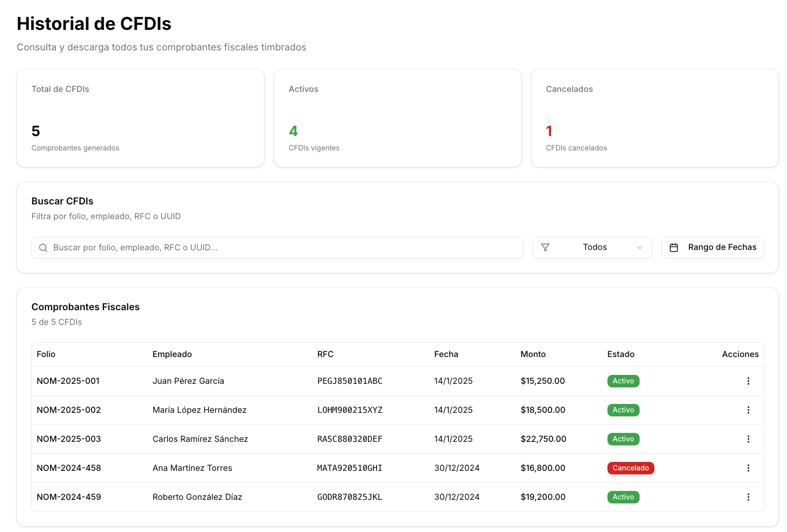Open actions menu for Roberto González Díaz
Image resolution: width=787 pixels, height=532 pixels.
tap(748, 497)
